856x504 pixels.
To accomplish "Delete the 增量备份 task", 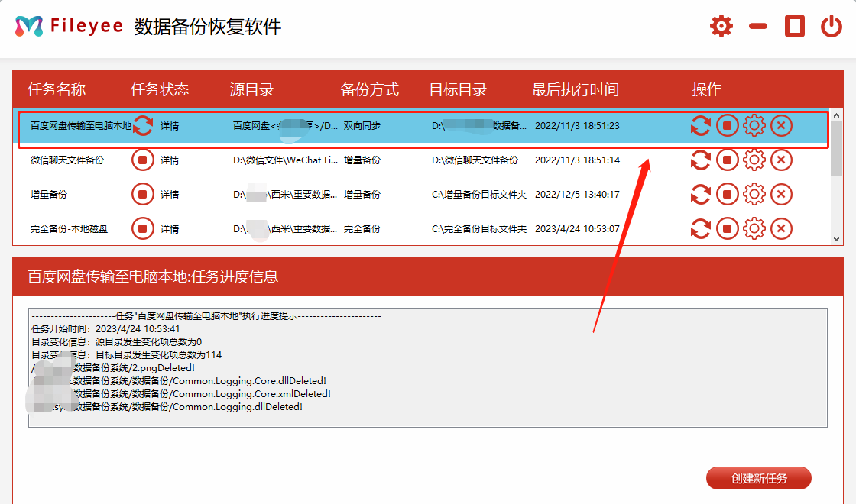I will [781, 195].
